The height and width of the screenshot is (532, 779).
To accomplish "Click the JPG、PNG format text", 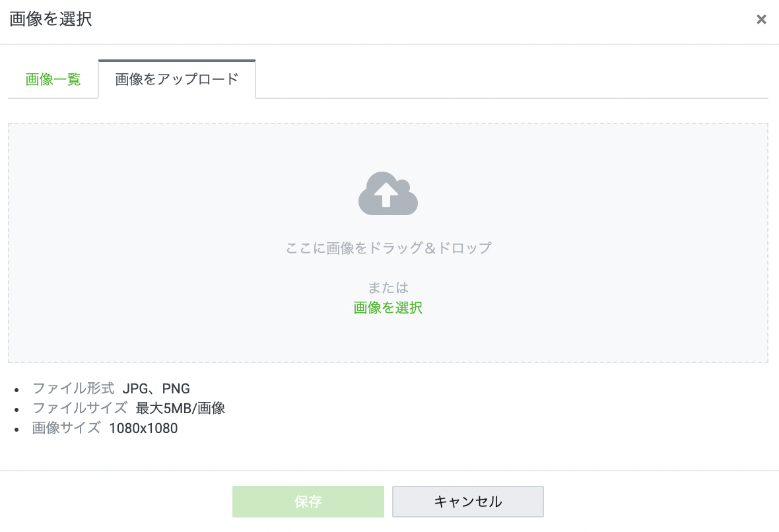I will click(x=156, y=388).
